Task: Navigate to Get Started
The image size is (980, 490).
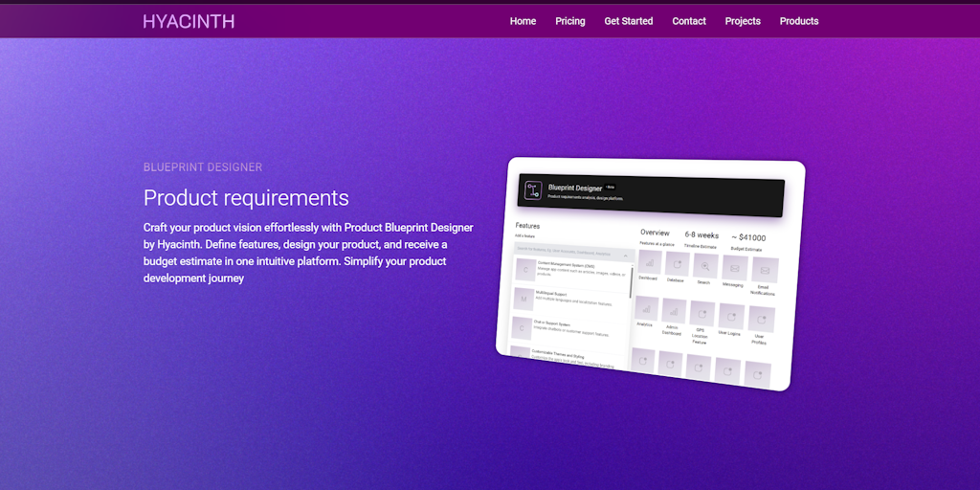Action: [x=628, y=21]
